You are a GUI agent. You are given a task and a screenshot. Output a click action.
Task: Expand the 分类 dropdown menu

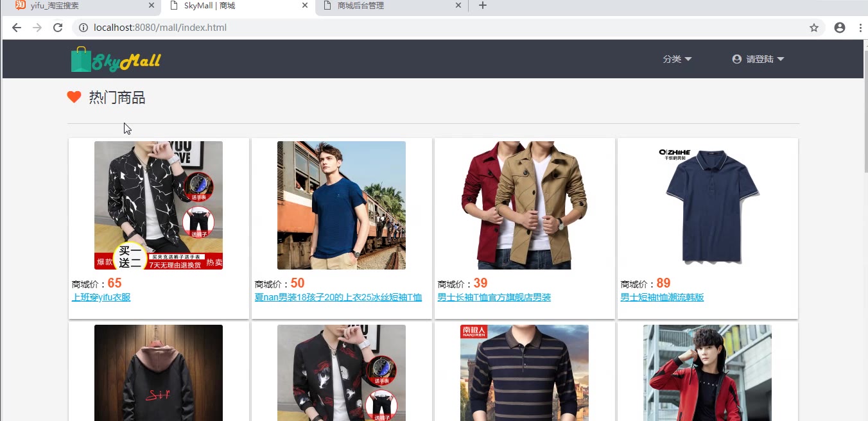(677, 59)
